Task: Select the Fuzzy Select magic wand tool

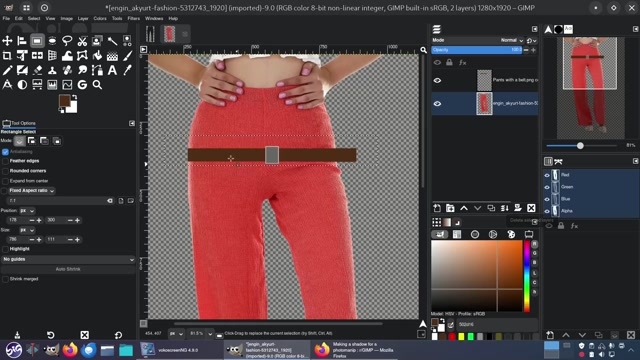Action: click(112, 41)
